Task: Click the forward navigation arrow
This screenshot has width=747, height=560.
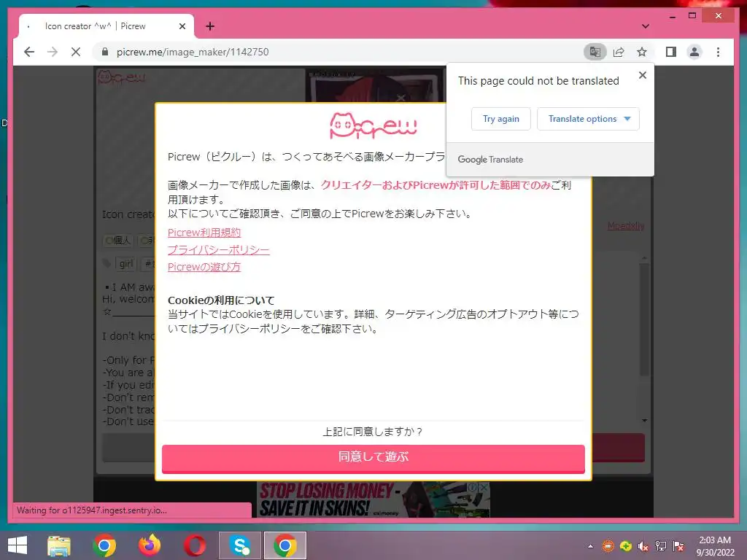Action: [x=53, y=52]
